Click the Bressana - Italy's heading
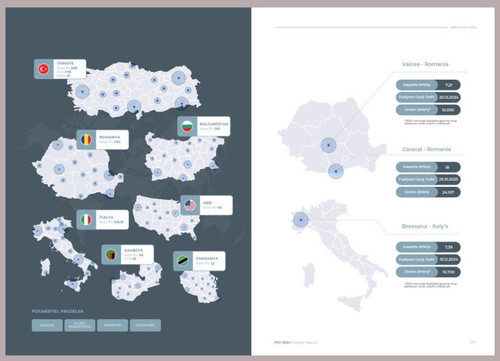Viewport: 500px width, 361px height. 425,226
